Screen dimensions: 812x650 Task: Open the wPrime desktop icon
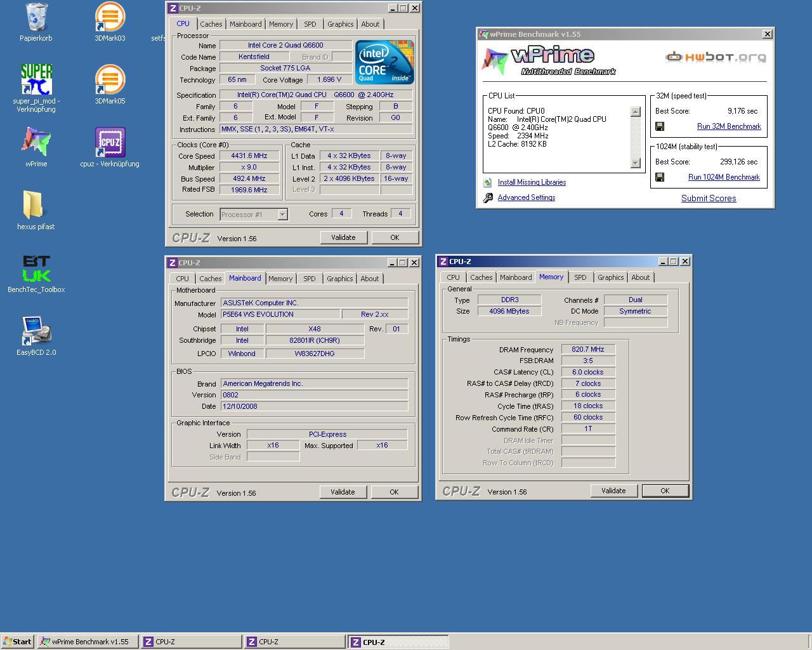click(36, 142)
